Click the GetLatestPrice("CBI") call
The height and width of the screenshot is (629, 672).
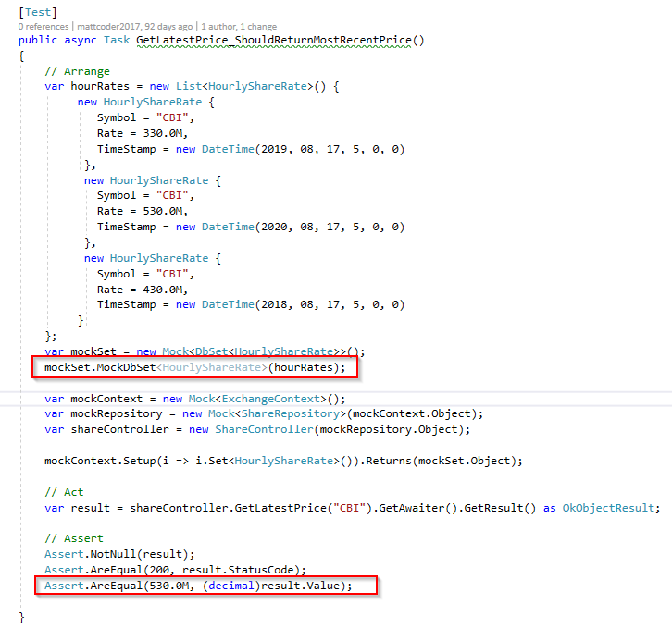click(x=303, y=508)
